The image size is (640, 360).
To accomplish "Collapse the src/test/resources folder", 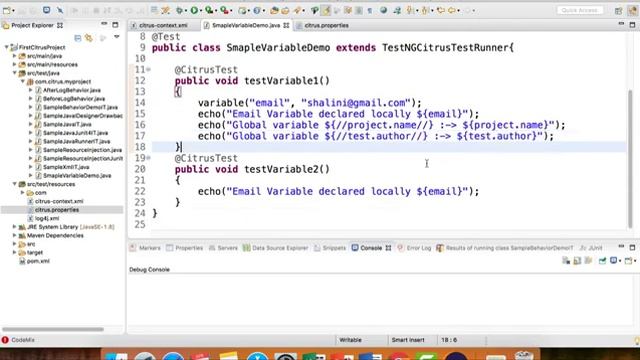I will coord(14,184).
